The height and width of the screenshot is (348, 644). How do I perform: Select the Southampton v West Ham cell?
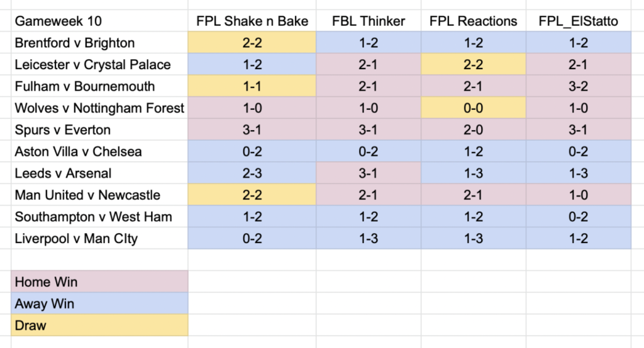point(99,217)
